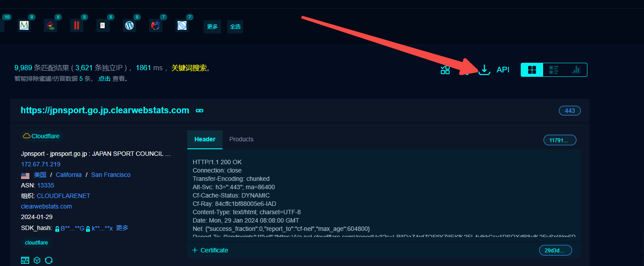Open the multi-select checklist icon
The width and height of the screenshot is (644, 266).
[445, 70]
